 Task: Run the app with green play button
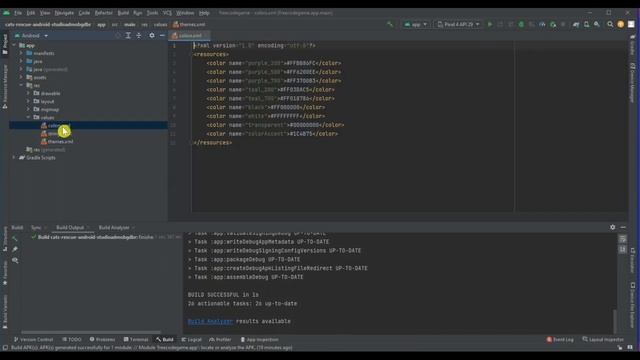[x=490, y=24]
